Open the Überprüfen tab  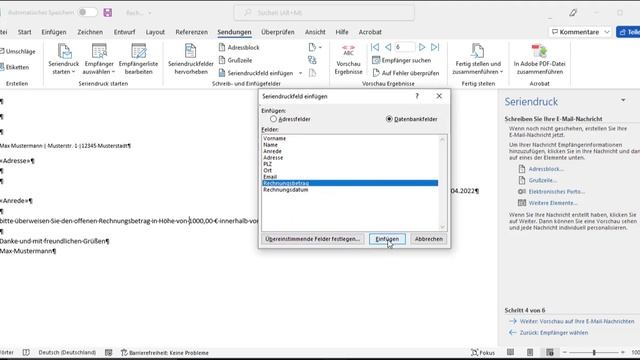278,32
